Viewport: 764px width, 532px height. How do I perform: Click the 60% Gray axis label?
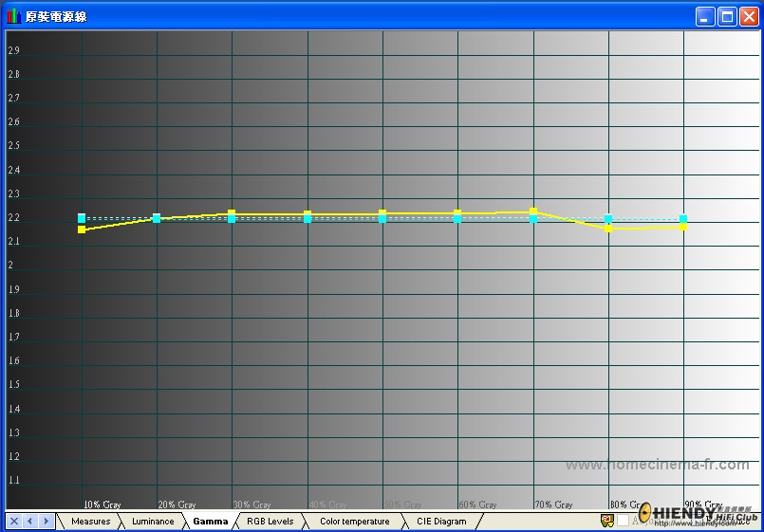tap(478, 504)
